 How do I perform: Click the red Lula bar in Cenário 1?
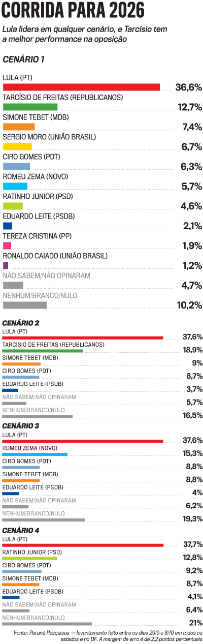81,87
